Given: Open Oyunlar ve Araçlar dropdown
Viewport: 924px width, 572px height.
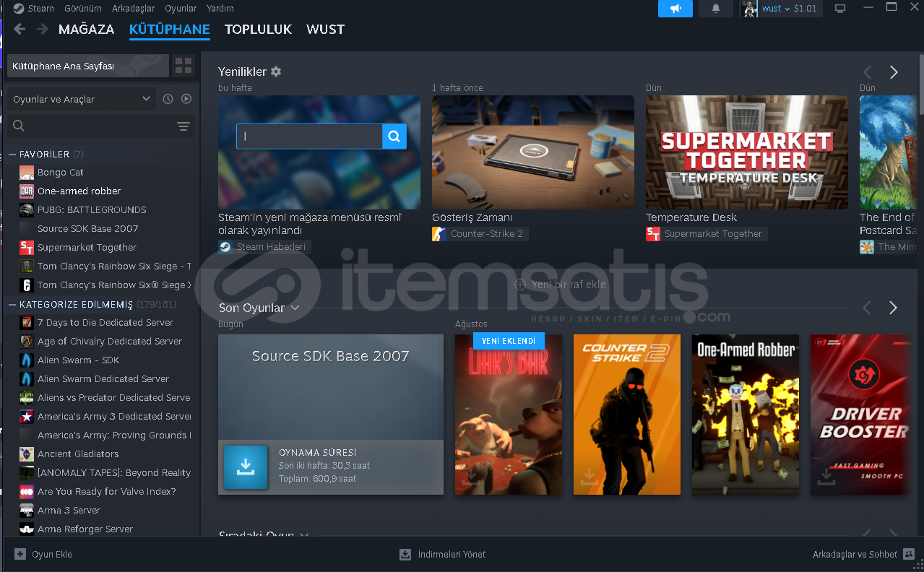Looking at the screenshot, I should pos(82,99).
